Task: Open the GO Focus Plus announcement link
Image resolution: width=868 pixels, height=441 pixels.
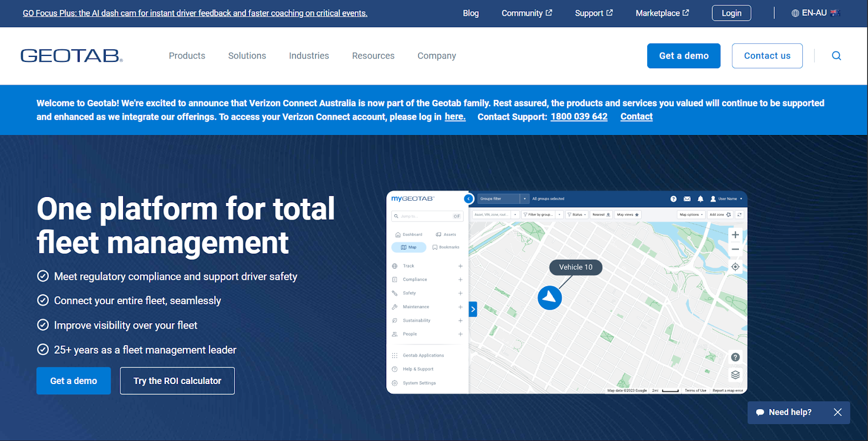Action: [x=195, y=13]
